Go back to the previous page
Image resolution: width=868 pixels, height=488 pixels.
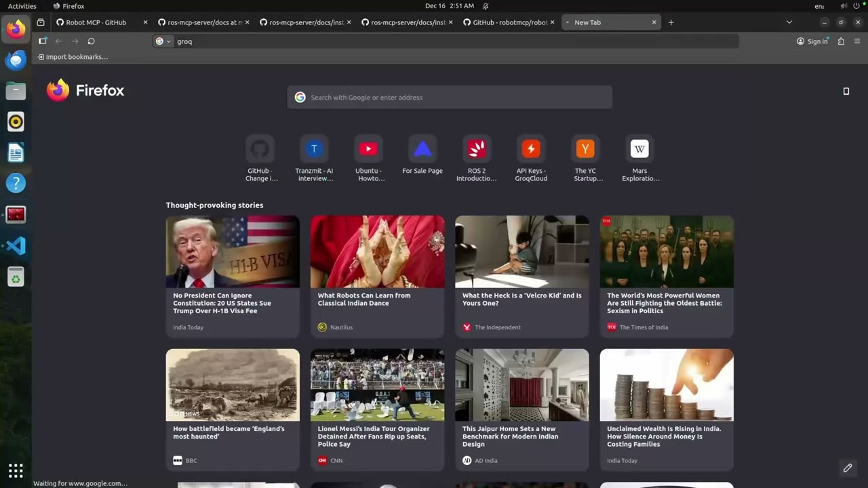pos(58,41)
